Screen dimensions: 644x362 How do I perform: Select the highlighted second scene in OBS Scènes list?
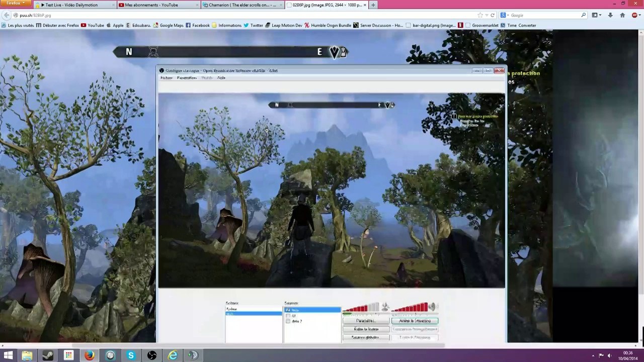tap(254, 314)
